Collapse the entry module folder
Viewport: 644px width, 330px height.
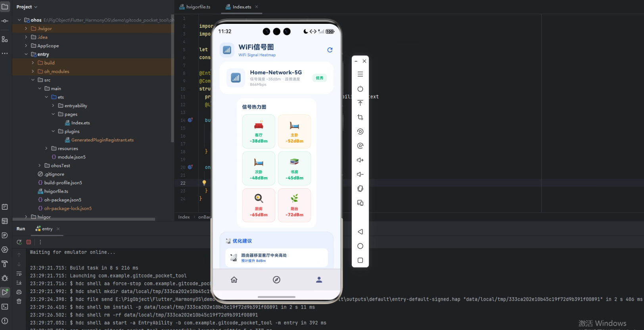click(26, 54)
